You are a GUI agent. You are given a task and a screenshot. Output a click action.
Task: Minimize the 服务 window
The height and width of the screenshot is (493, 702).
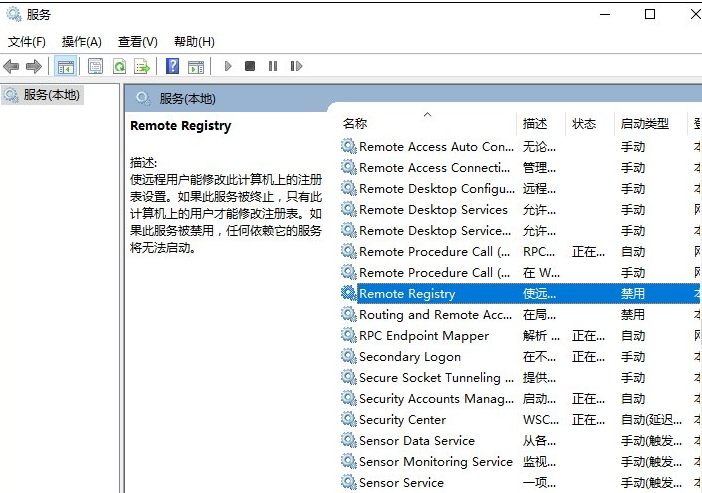point(605,14)
